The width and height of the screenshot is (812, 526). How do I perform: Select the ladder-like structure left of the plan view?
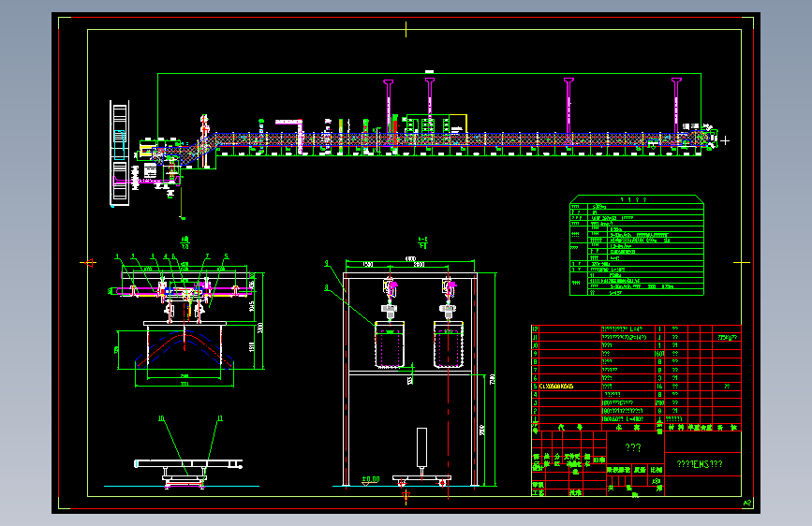point(120,153)
